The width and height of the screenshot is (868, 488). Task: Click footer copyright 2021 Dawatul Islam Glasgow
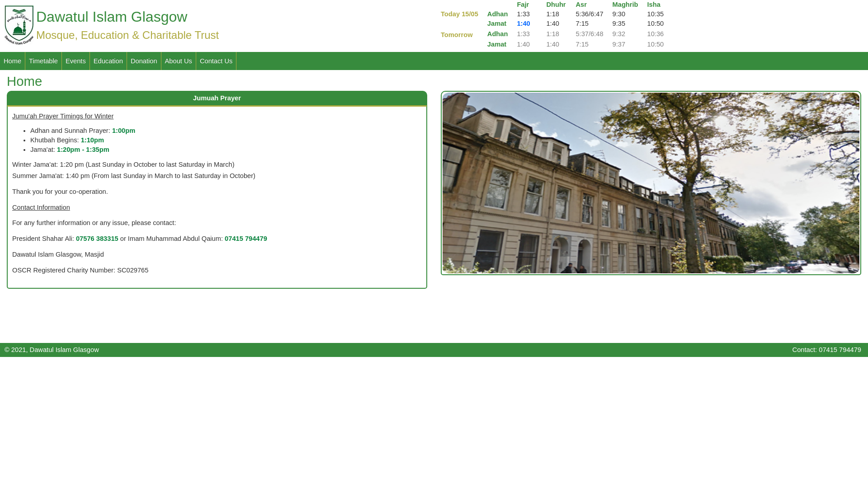point(52,350)
